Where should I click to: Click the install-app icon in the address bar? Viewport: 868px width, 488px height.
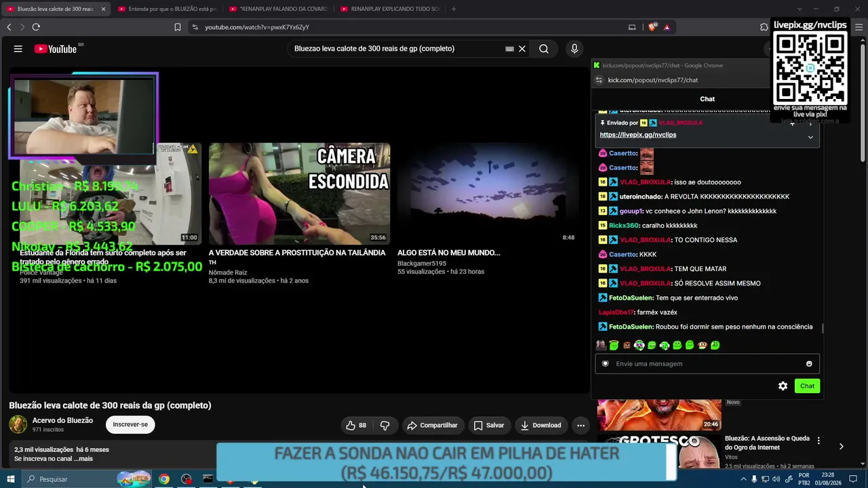tap(632, 27)
